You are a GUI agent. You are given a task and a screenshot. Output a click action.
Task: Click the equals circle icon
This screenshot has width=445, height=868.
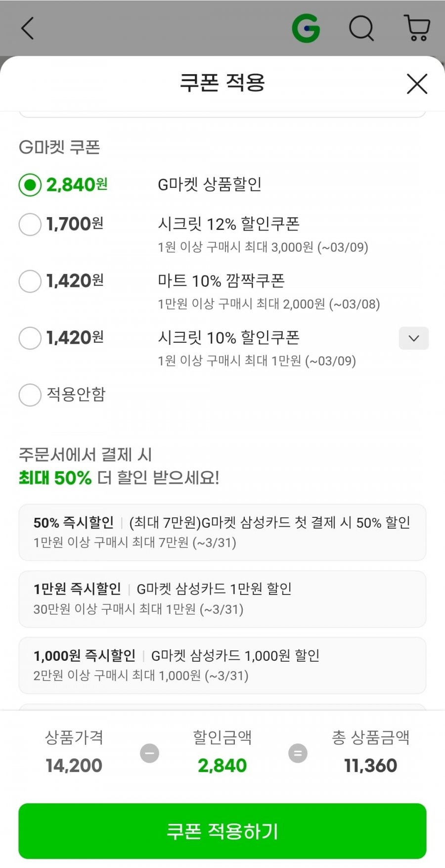(x=298, y=753)
